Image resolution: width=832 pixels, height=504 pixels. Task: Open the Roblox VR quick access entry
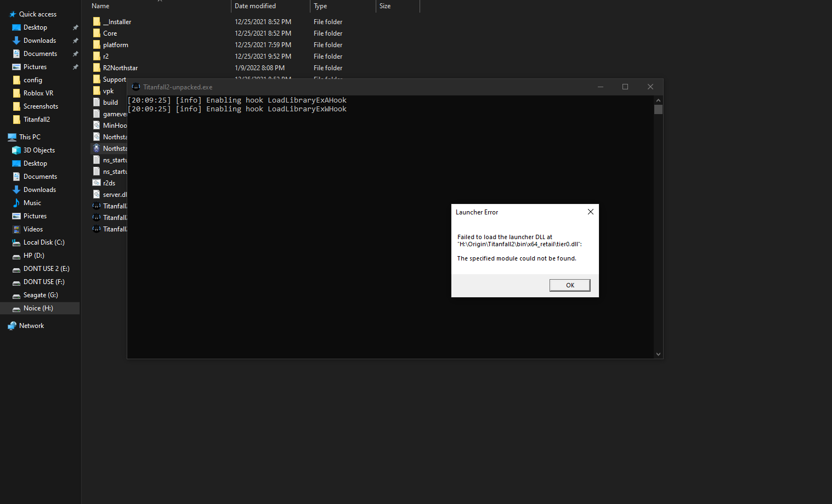point(38,93)
